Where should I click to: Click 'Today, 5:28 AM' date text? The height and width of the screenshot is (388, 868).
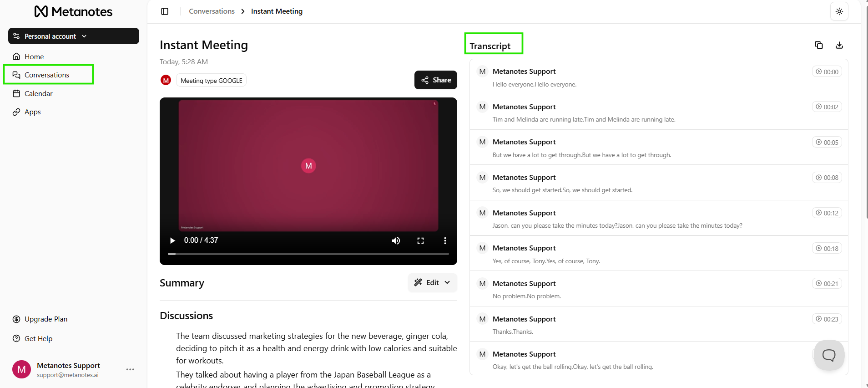pos(184,62)
